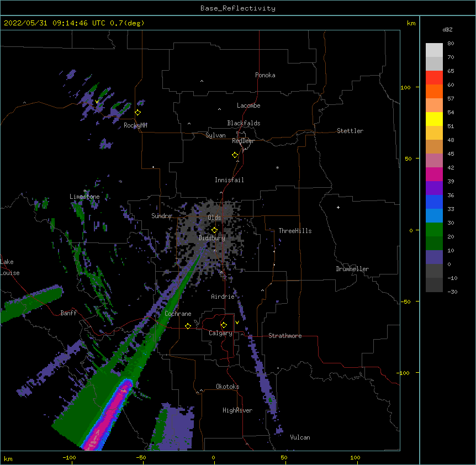Click the Calgary label
Image resolution: width=476 pixels, height=465 pixels.
click(x=220, y=333)
